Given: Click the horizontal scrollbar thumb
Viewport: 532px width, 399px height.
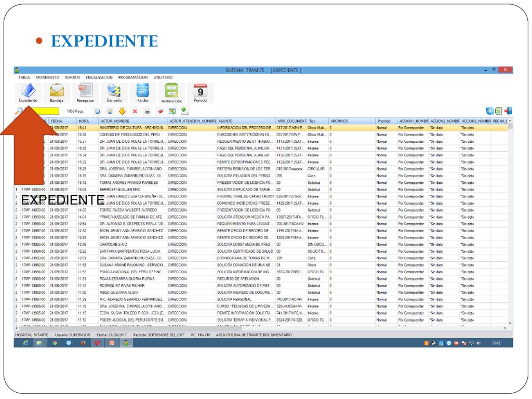Looking at the screenshot, I should point(130,328).
